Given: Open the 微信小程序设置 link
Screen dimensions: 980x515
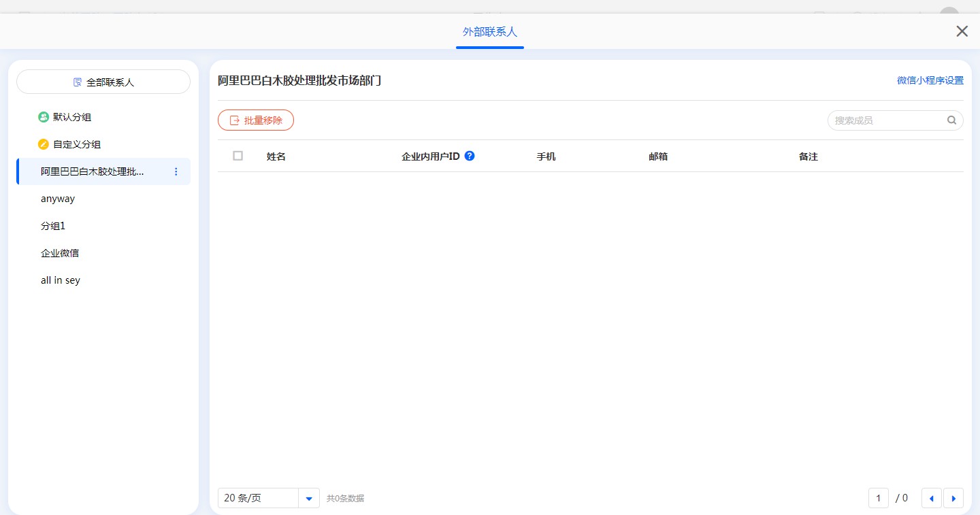Looking at the screenshot, I should [x=930, y=80].
